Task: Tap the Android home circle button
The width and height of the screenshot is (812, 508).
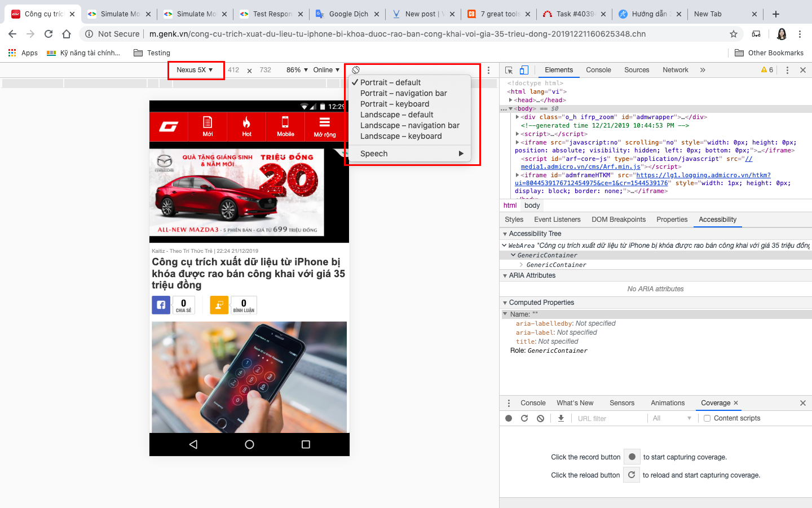Action: pos(249,444)
